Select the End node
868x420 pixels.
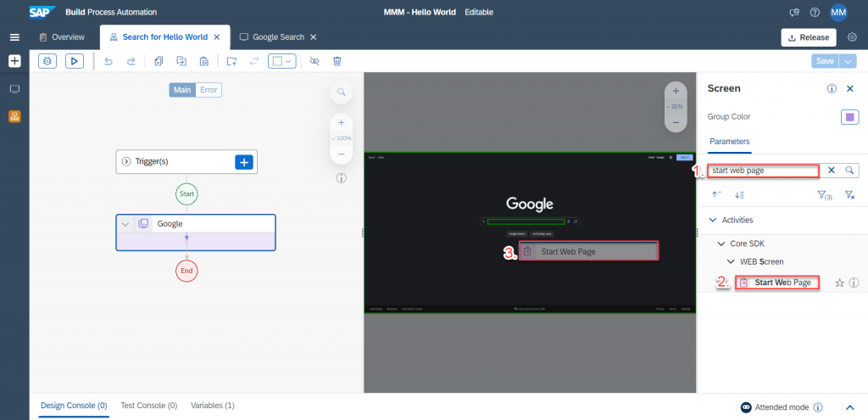click(x=186, y=271)
